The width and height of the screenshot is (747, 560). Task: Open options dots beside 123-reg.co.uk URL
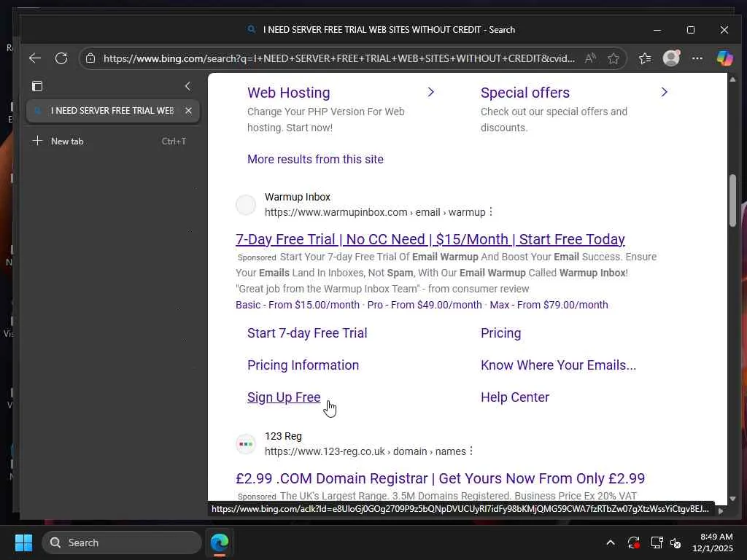(x=471, y=451)
